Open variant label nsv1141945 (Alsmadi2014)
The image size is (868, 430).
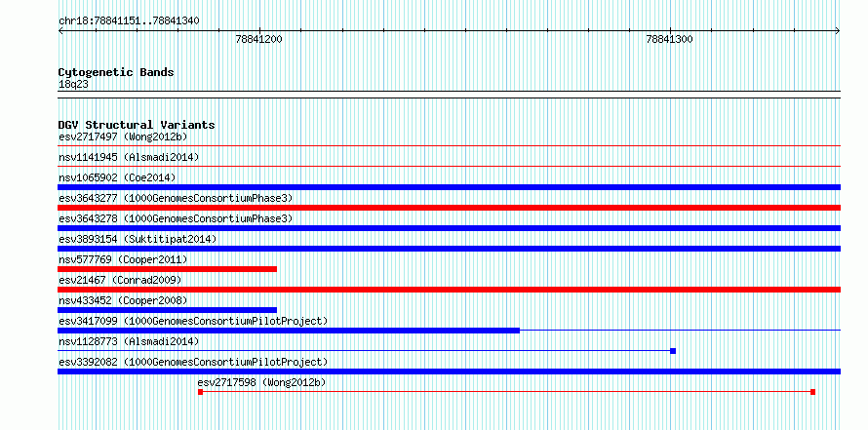[129, 157]
